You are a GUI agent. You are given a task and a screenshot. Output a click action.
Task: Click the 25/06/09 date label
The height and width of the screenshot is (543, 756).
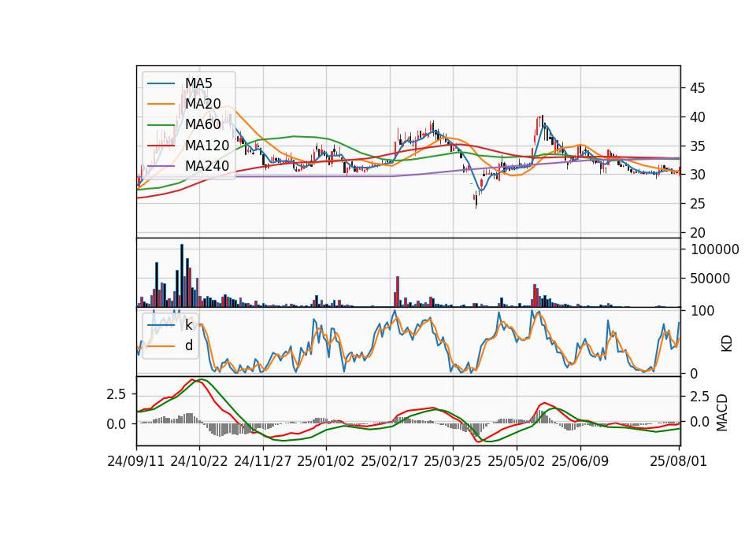coord(580,461)
